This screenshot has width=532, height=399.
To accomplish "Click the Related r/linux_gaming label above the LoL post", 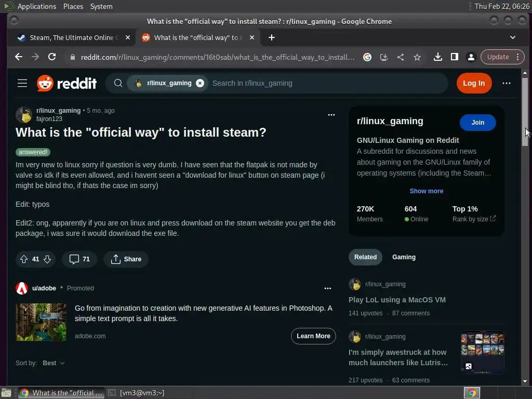I will tap(385, 284).
